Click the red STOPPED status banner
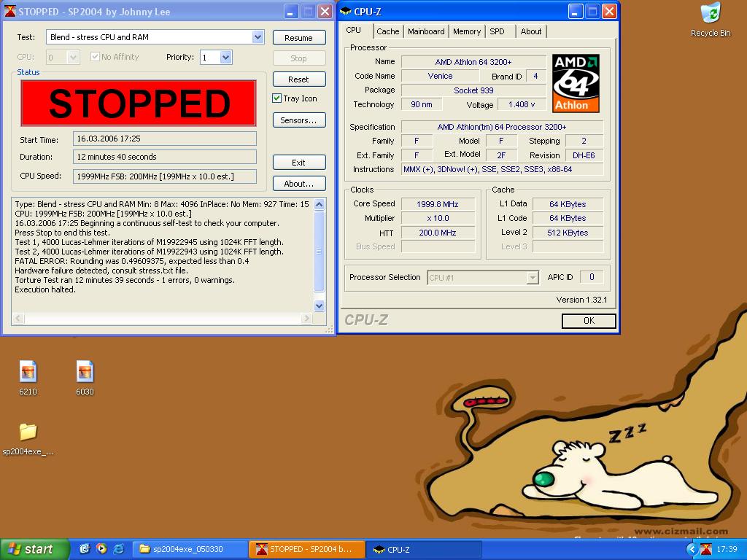The width and height of the screenshot is (747, 560). pyautogui.click(x=139, y=103)
